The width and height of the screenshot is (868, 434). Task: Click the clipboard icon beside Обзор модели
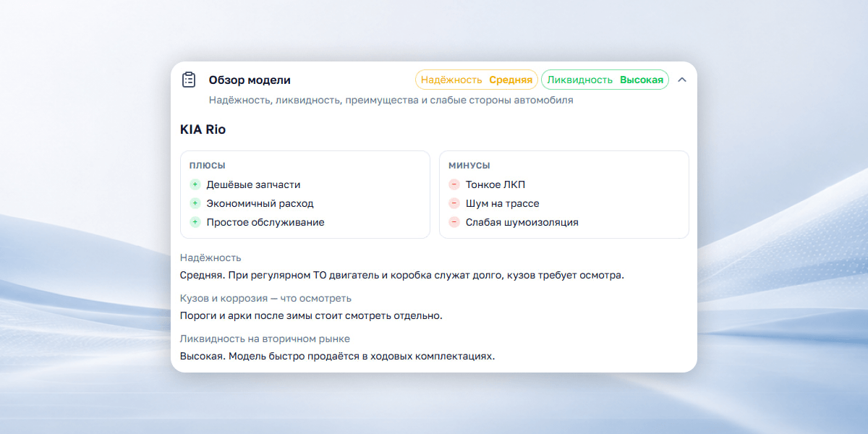189,80
